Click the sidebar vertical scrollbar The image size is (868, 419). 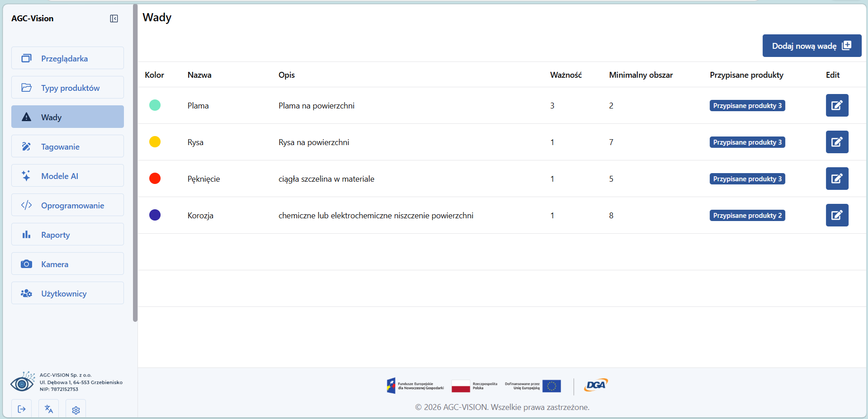[x=135, y=163]
